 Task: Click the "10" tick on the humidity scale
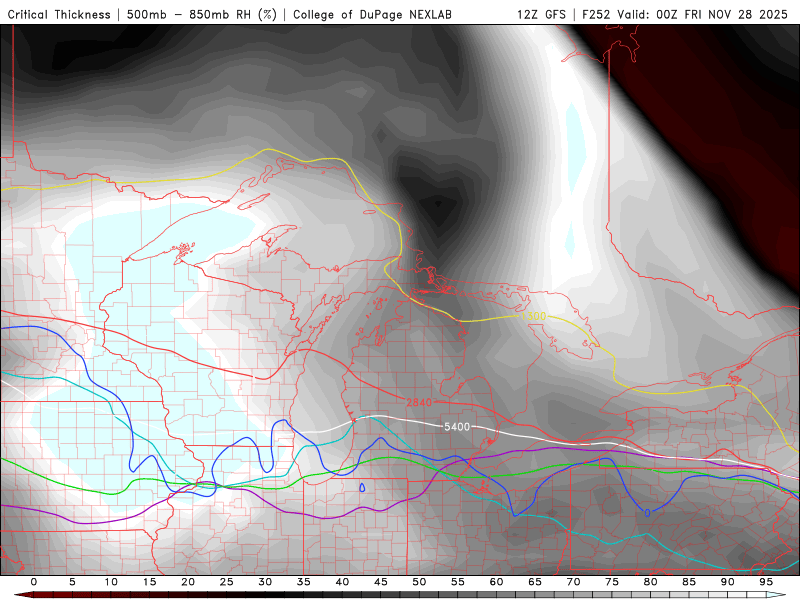click(111, 582)
